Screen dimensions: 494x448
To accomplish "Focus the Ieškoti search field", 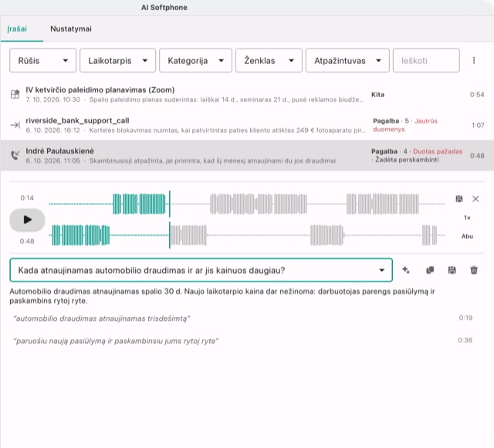I will [426, 60].
